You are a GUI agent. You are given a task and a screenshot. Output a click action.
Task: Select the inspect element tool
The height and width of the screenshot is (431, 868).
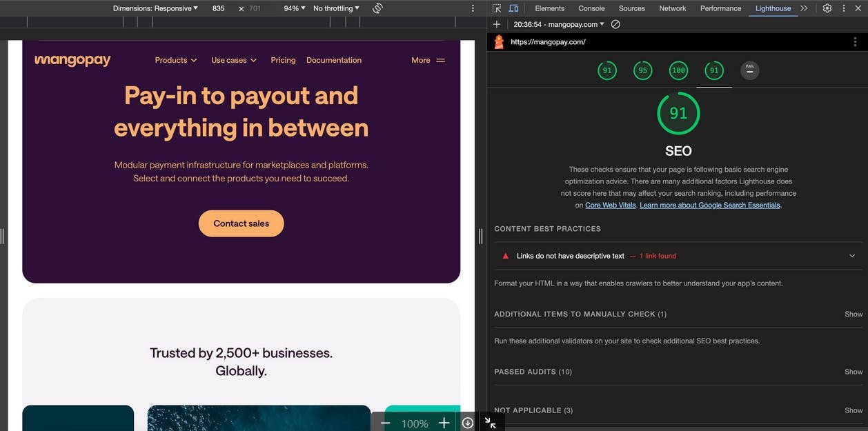(496, 8)
